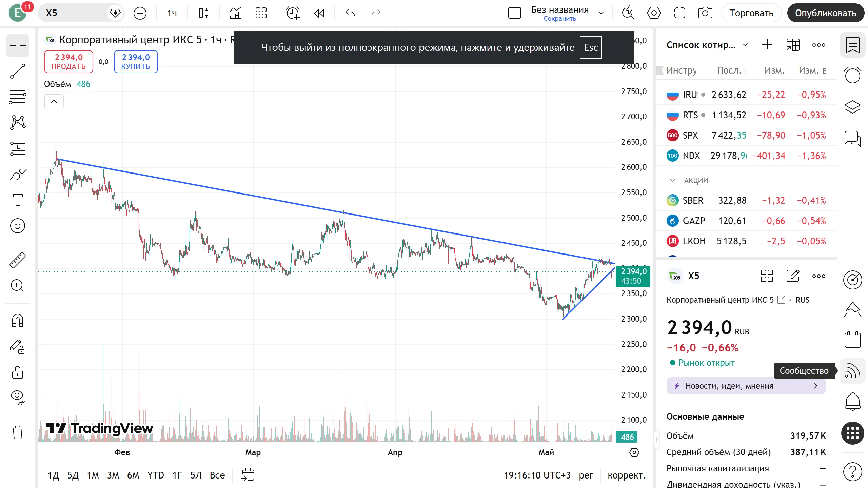Screen dimensions: 868x488
Task: Activate the zoom in tool
Action: click(x=18, y=286)
